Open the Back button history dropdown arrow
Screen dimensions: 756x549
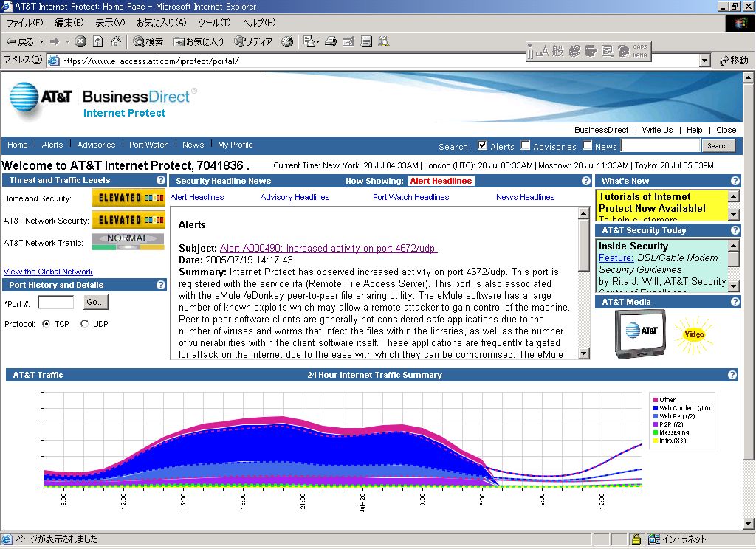point(41,42)
